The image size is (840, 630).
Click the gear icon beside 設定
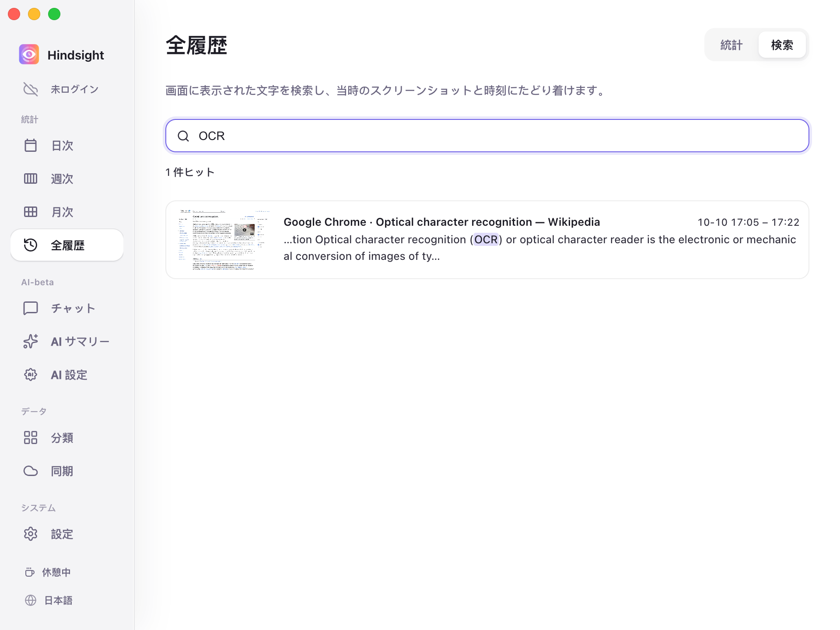[x=31, y=534]
